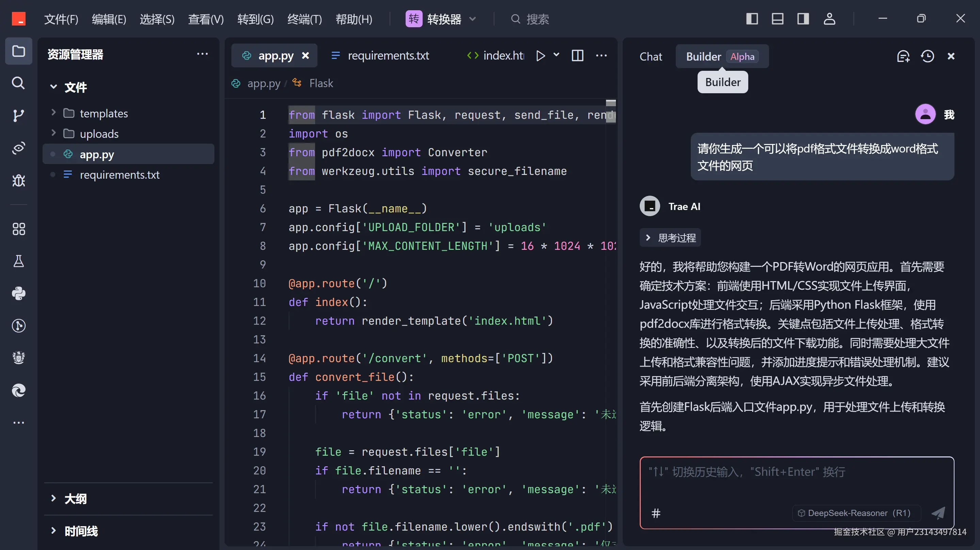980x550 pixels.
Task: Open the 转到(G) menu
Action: click(255, 19)
